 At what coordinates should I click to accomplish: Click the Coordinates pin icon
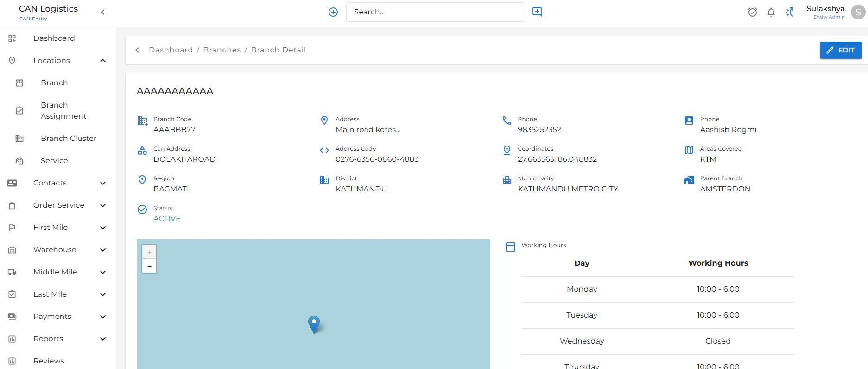point(507,150)
